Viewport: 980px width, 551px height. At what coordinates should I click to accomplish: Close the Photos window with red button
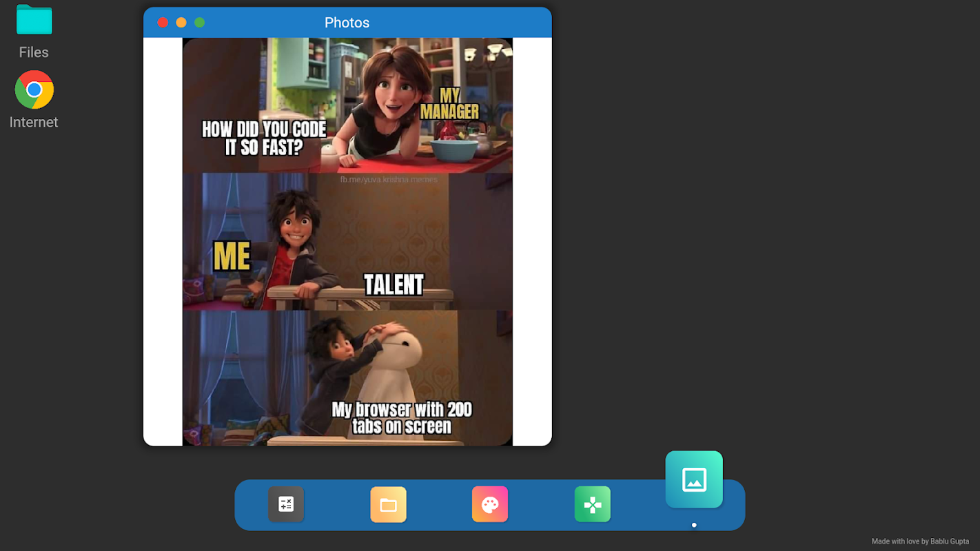click(163, 23)
